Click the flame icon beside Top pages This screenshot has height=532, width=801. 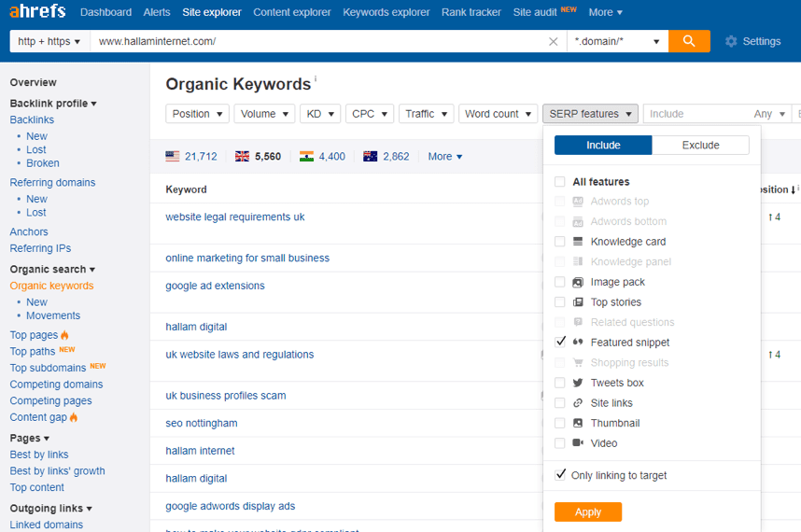pos(64,335)
